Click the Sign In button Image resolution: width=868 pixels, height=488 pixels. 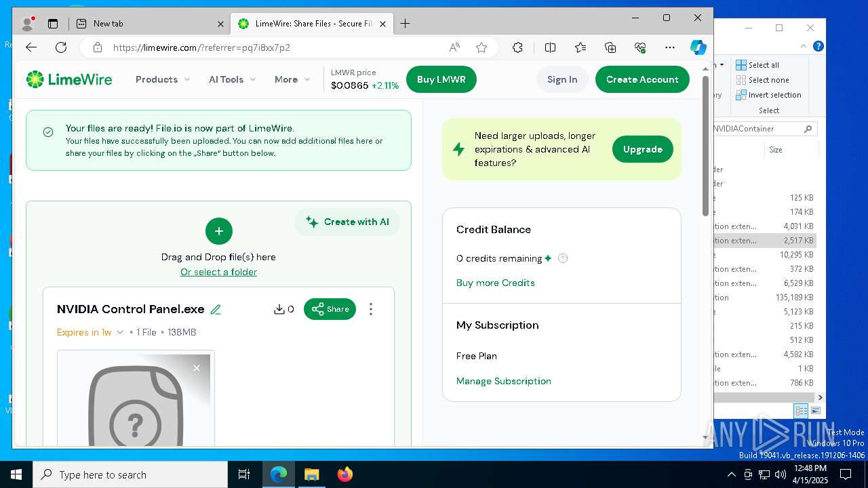(562, 79)
